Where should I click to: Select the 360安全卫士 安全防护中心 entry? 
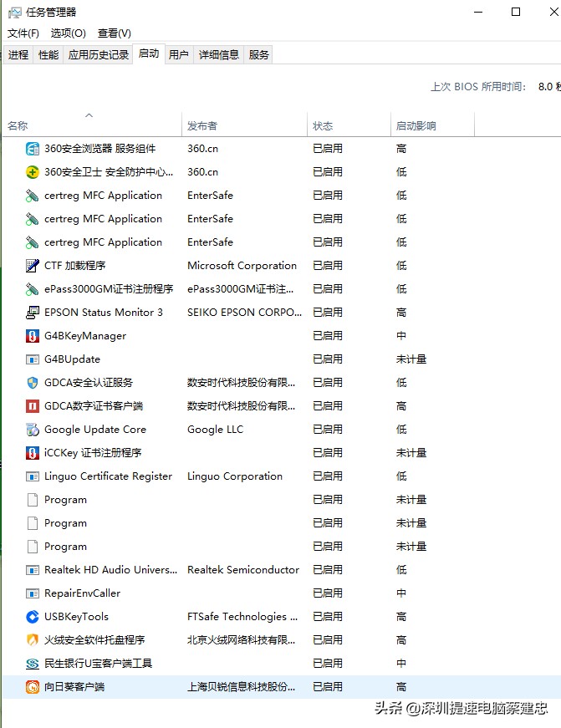pos(109,172)
